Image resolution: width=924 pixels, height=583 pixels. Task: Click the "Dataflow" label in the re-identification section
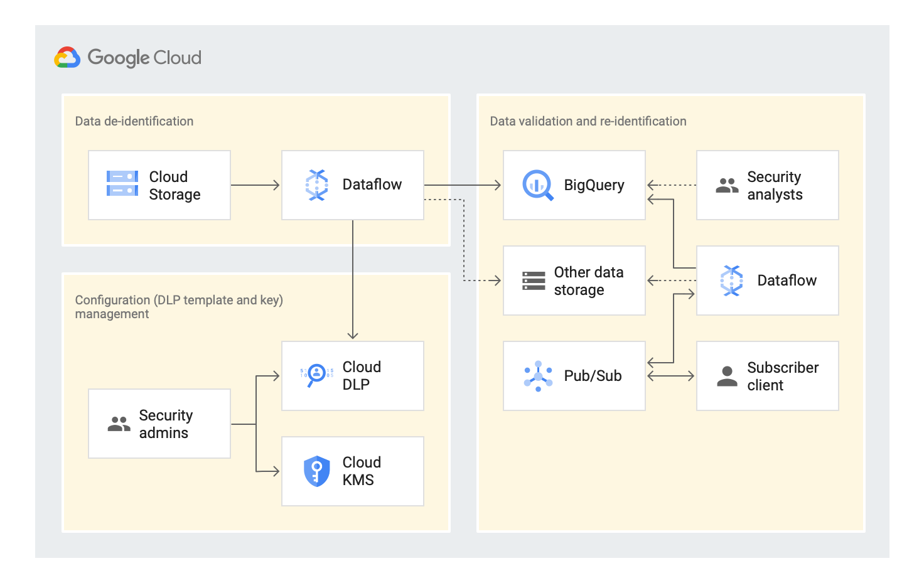click(x=787, y=281)
